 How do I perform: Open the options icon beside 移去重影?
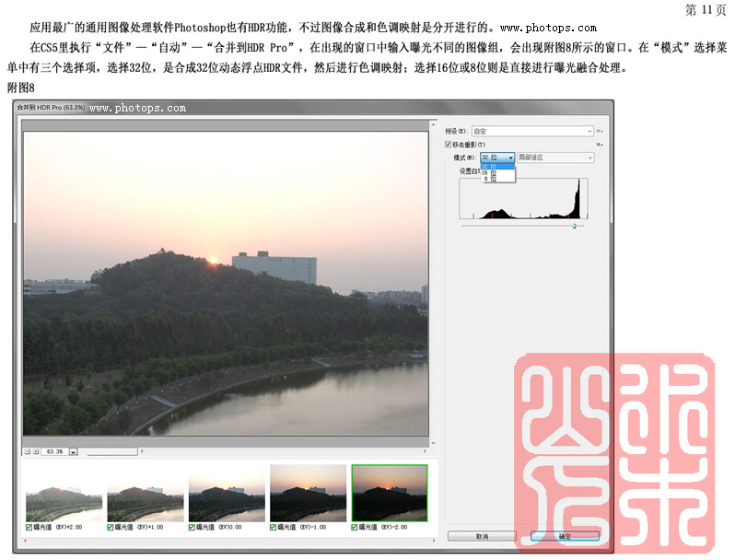click(x=600, y=145)
